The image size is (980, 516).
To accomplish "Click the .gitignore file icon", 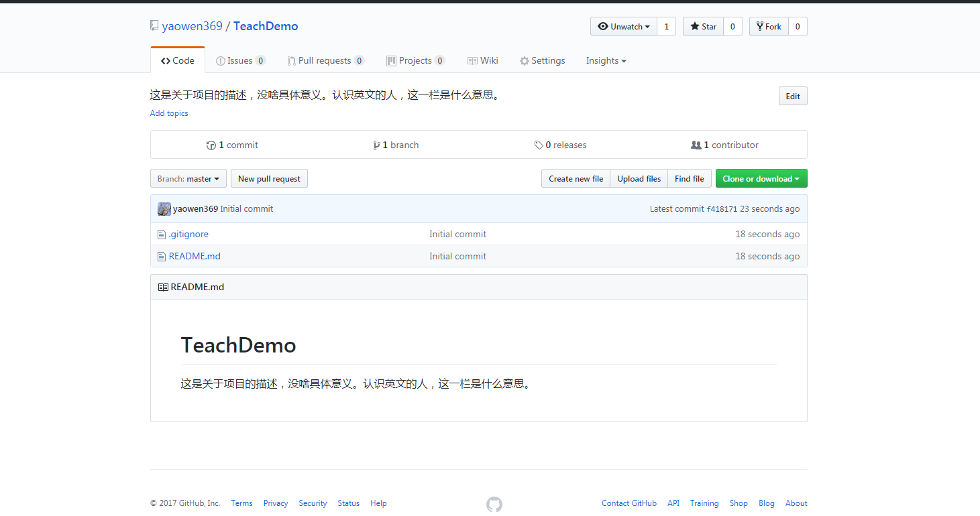I will tap(162, 235).
